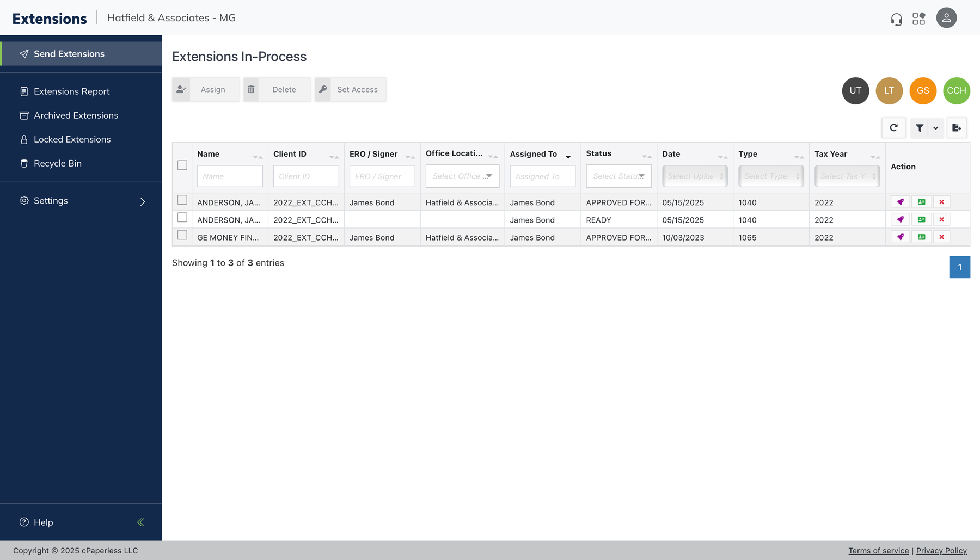Go to Recycle Bin in sidebar
This screenshot has width=980, height=560.
point(57,163)
